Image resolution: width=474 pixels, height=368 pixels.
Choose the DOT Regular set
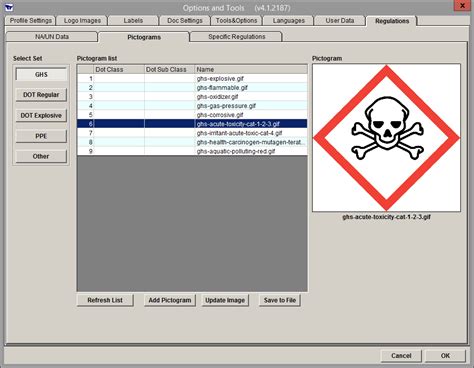tap(41, 95)
